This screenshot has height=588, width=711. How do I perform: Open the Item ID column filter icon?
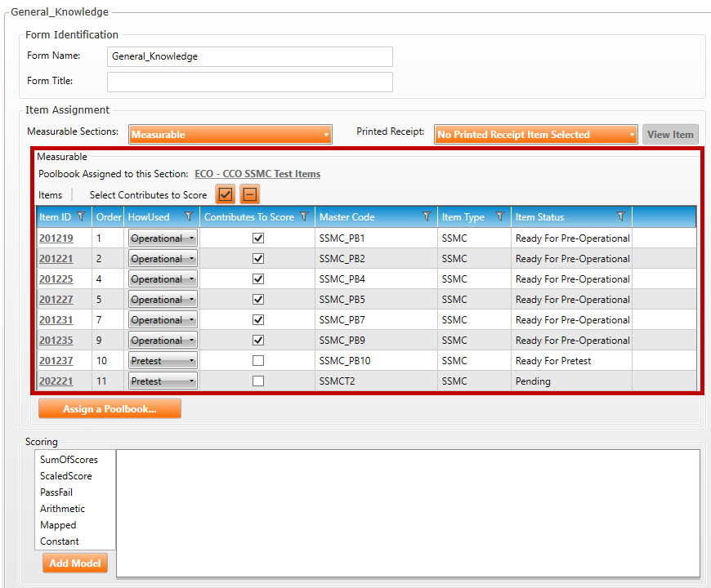tap(80, 217)
